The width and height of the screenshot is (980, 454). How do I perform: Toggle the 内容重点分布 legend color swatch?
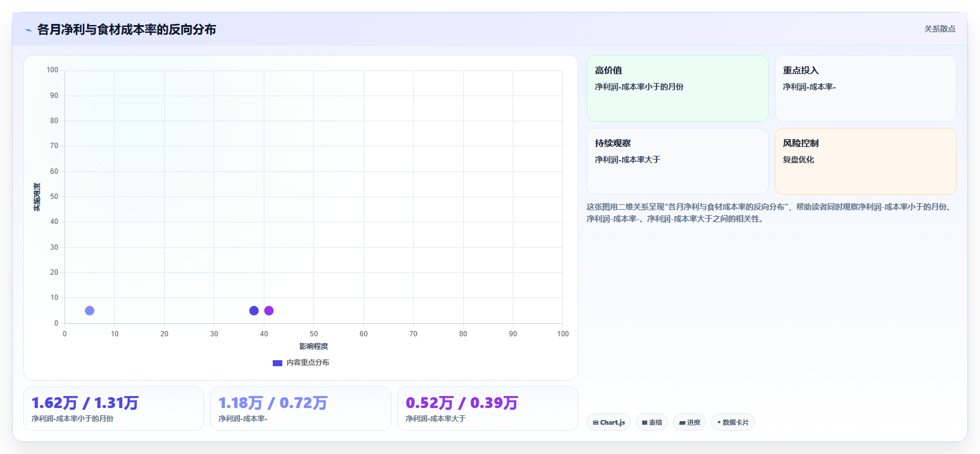pos(278,363)
